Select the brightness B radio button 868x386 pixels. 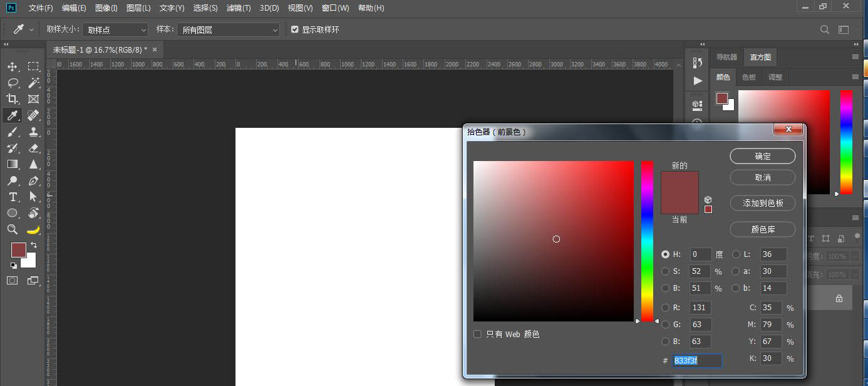665,288
